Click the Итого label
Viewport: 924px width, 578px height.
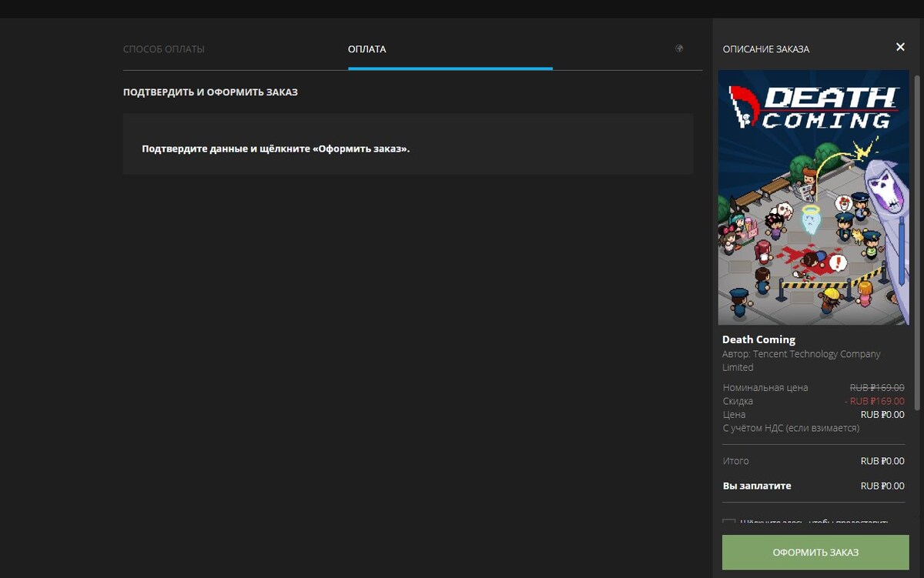click(x=735, y=461)
